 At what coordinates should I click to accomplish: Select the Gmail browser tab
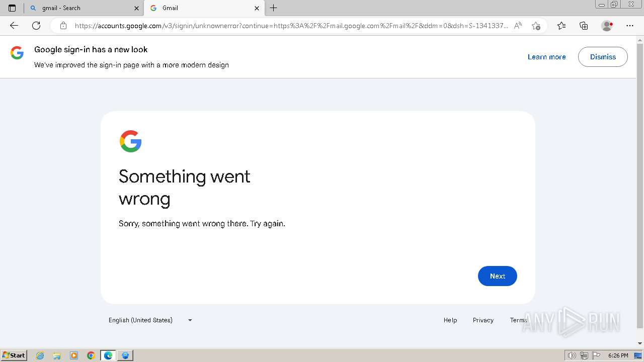[x=204, y=8]
